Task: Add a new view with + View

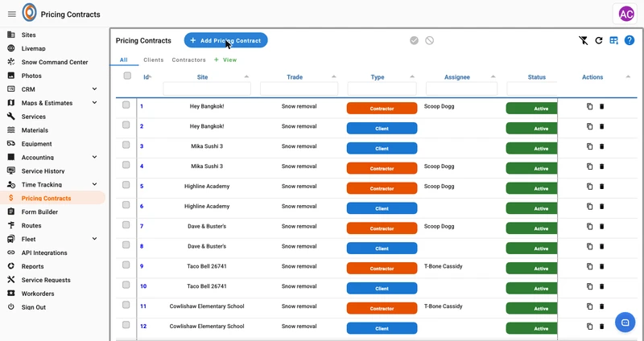Action: [x=225, y=60]
